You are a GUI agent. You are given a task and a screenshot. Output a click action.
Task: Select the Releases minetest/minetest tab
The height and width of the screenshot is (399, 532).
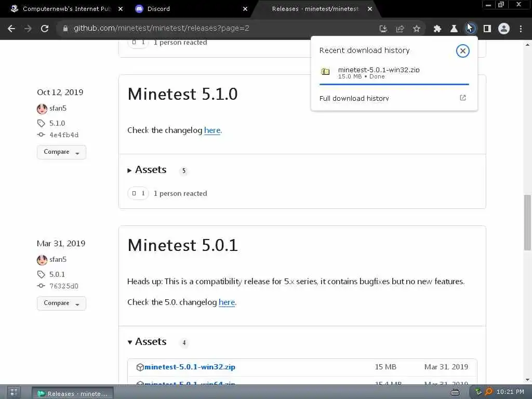click(315, 9)
